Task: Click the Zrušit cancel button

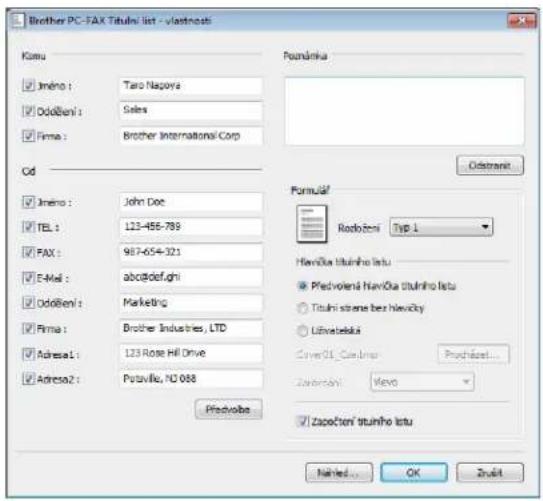Action: [x=490, y=473]
